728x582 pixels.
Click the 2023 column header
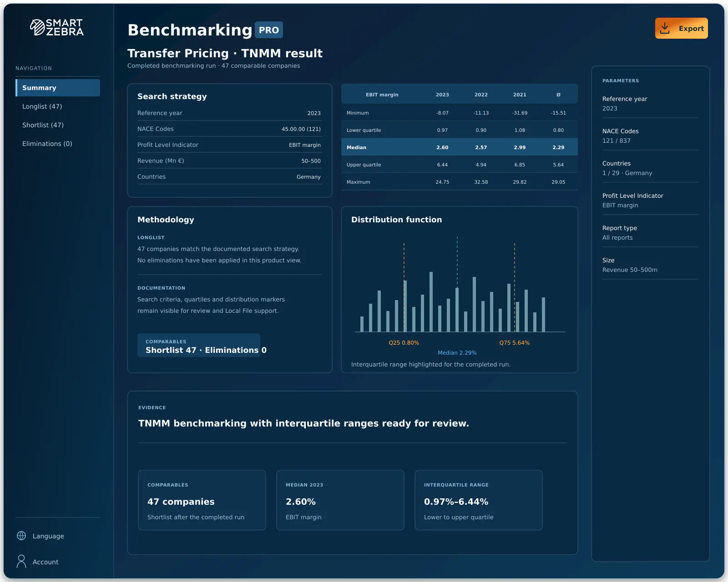(442, 95)
